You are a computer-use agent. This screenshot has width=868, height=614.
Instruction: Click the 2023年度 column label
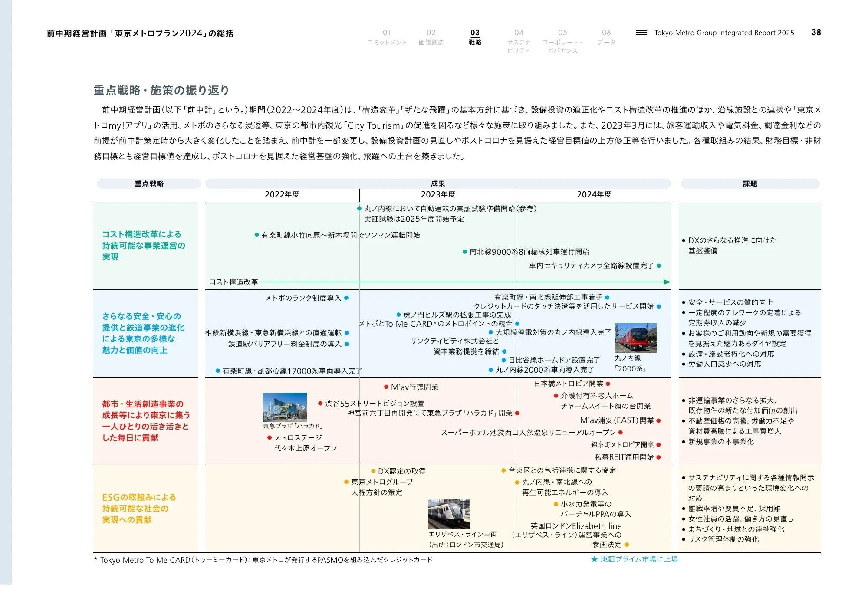(x=438, y=194)
